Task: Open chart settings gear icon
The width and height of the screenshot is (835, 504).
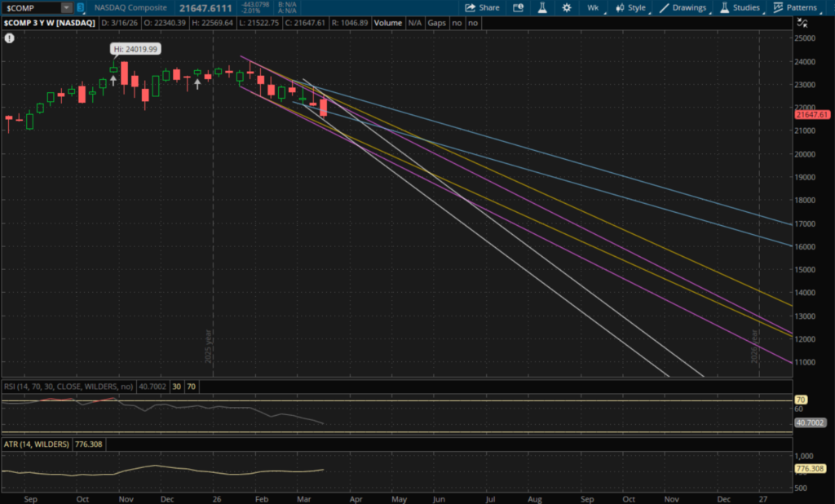Action: [x=566, y=7]
